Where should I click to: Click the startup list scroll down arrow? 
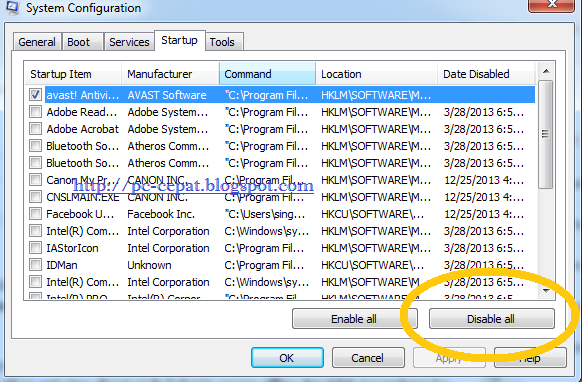click(x=546, y=290)
